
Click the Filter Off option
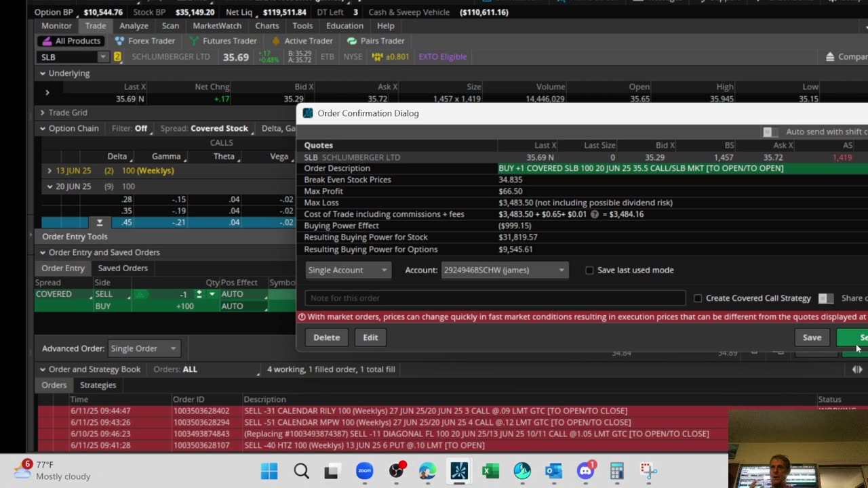(x=140, y=129)
